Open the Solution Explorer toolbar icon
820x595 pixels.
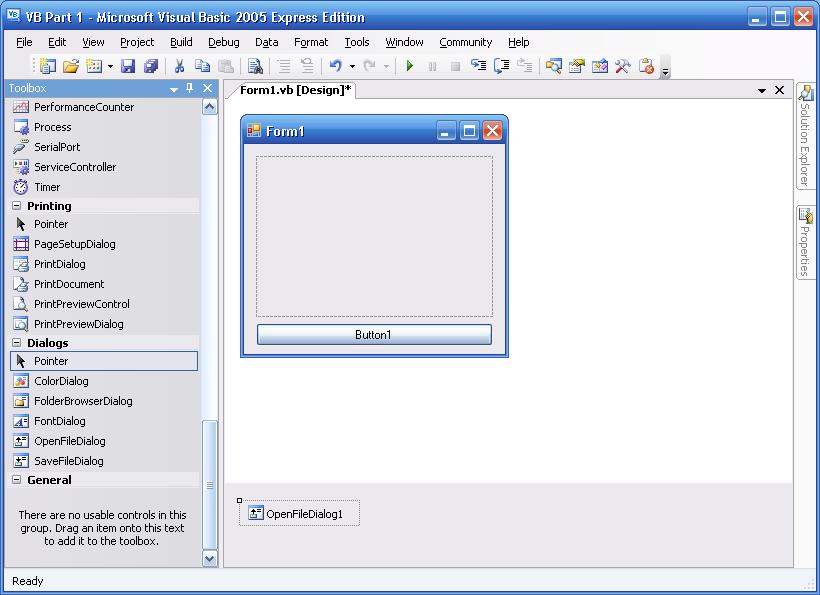(x=555, y=66)
